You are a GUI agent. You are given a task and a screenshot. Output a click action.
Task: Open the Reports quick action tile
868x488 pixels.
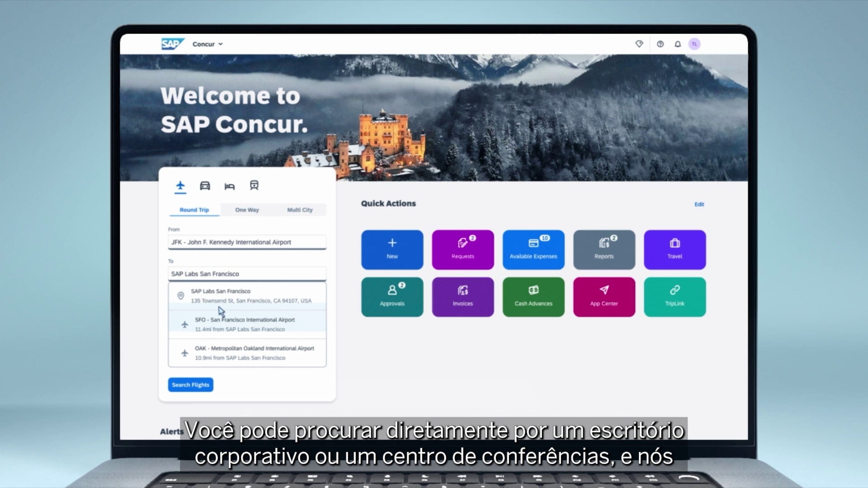click(604, 249)
